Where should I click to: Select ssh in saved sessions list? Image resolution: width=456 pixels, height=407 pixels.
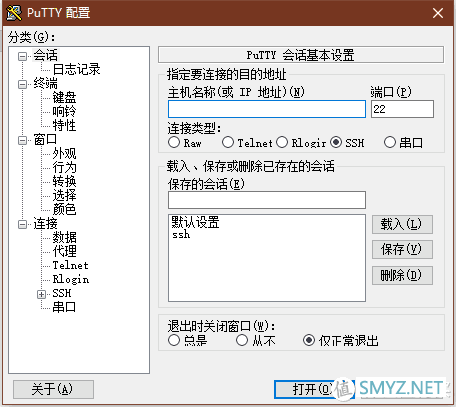coord(181,235)
